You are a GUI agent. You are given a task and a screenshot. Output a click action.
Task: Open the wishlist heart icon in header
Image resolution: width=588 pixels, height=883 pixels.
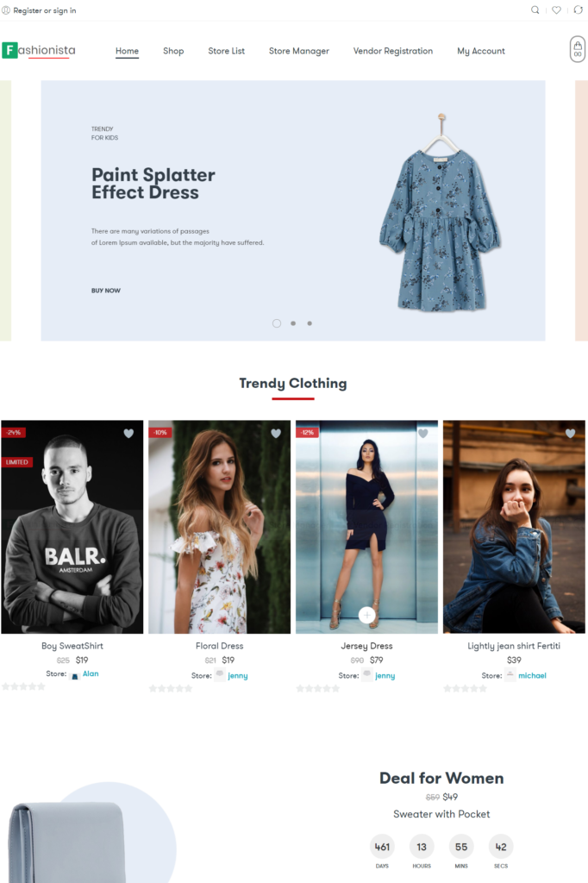(x=556, y=9)
